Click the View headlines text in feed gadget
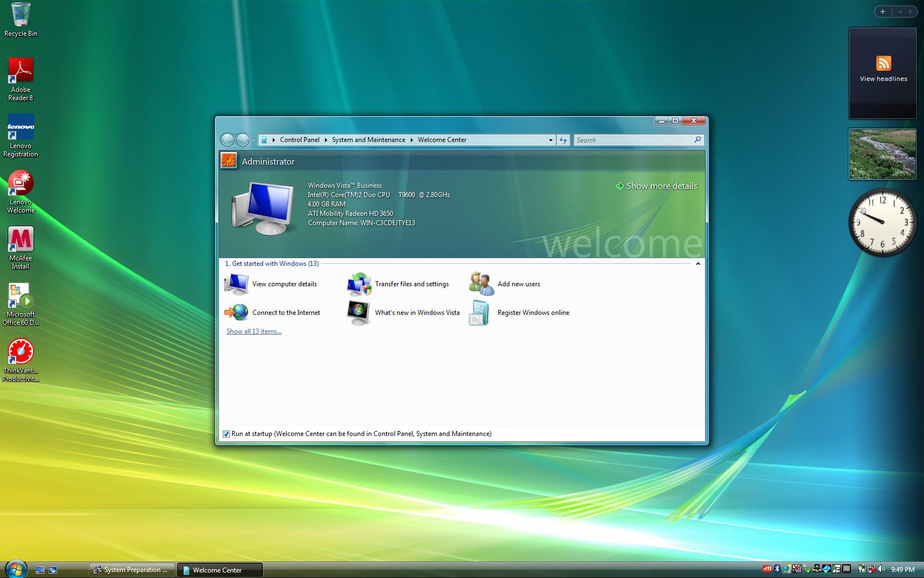The image size is (924, 578). click(883, 79)
